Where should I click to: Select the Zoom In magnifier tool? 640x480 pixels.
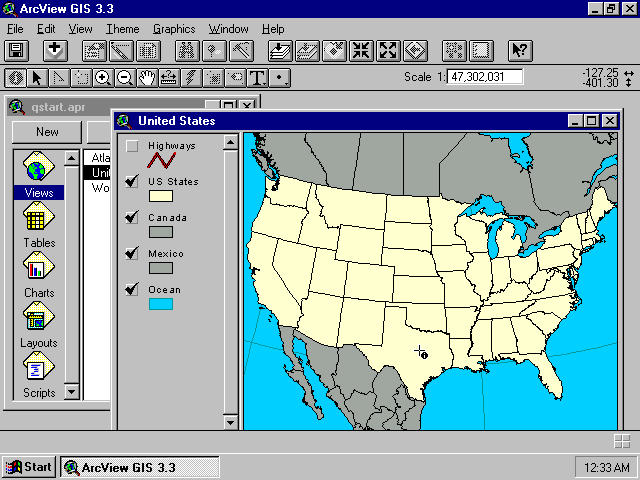(103, 78)
